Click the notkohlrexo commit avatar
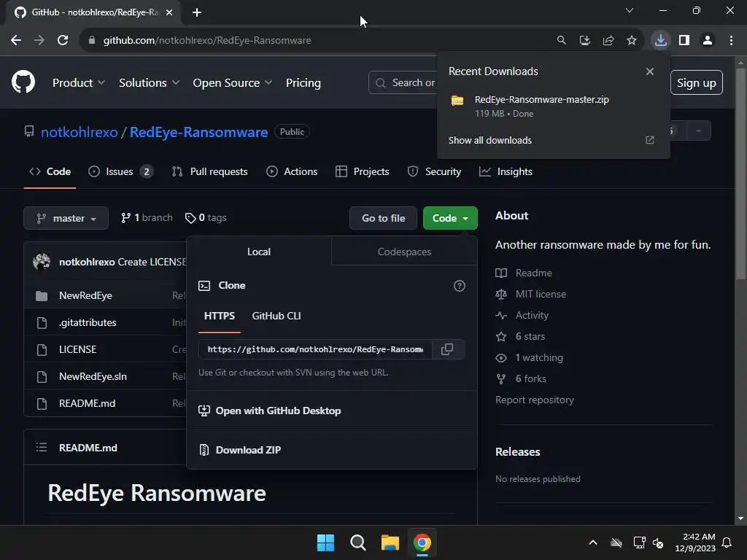This screenshot has width=747, height=560. pos(42,262)
